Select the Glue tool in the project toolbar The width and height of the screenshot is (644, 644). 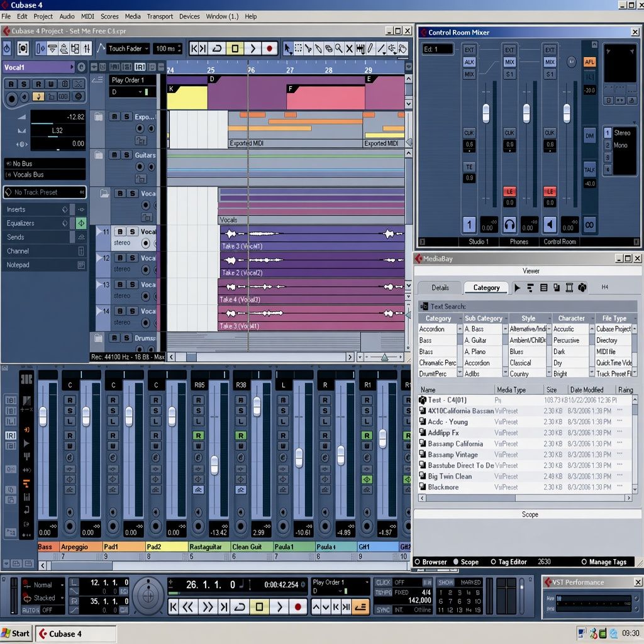(318, 49)
